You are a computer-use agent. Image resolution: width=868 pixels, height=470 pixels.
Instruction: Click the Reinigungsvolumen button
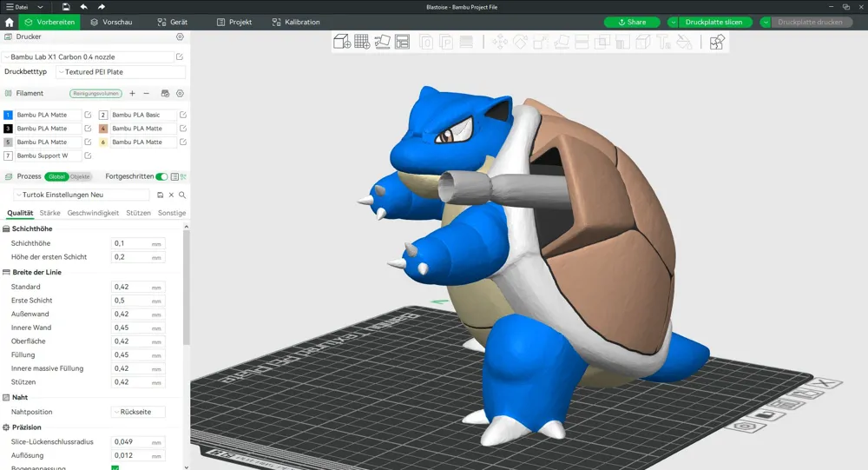(95, 93)
